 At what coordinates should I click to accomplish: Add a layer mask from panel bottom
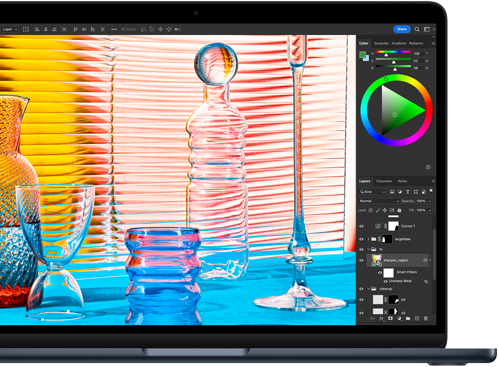pyautogui.click(x=390, y=318)
